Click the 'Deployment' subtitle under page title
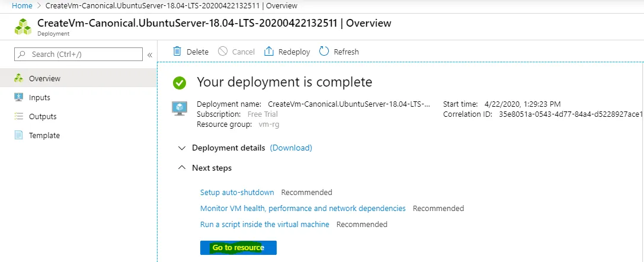644x262 pixels. click(x=53, y=34)
